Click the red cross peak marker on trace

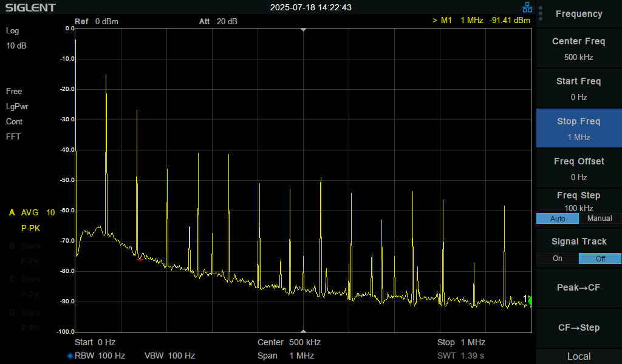pyautogui.click(x=140, y=259)
